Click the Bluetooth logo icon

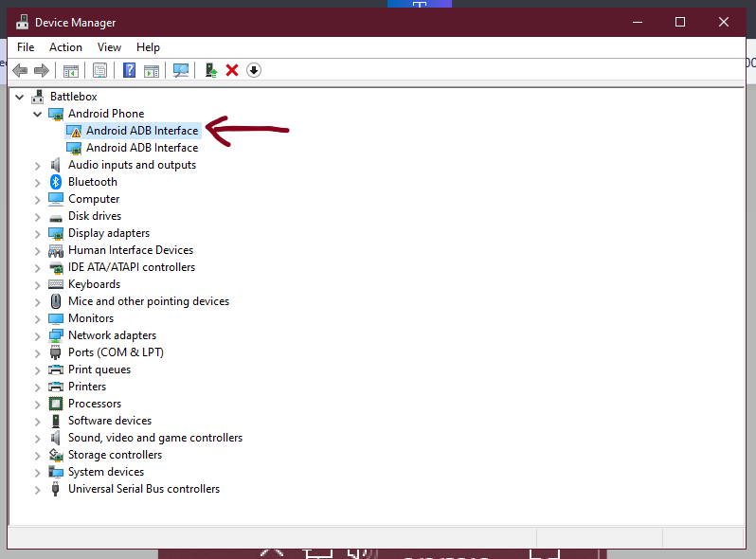pos(56,182)
